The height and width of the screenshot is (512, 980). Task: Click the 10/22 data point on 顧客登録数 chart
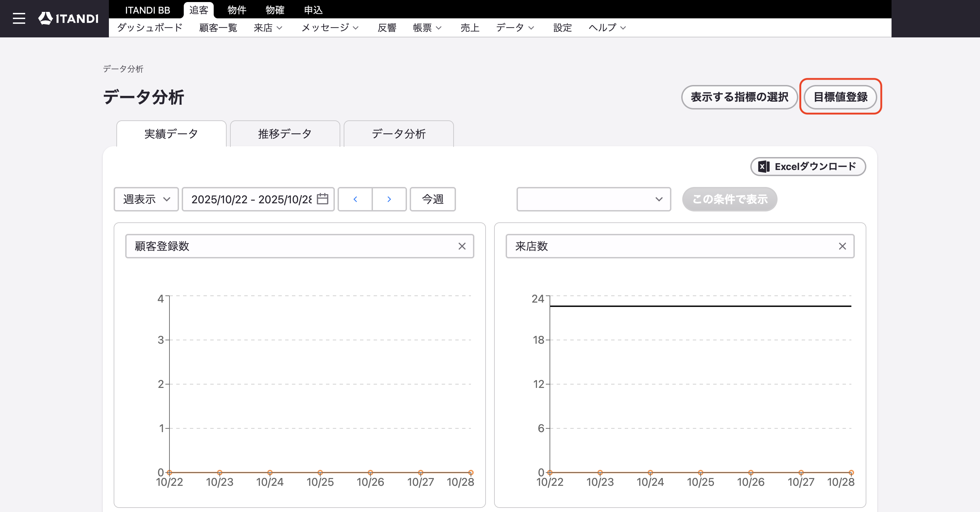169,473
